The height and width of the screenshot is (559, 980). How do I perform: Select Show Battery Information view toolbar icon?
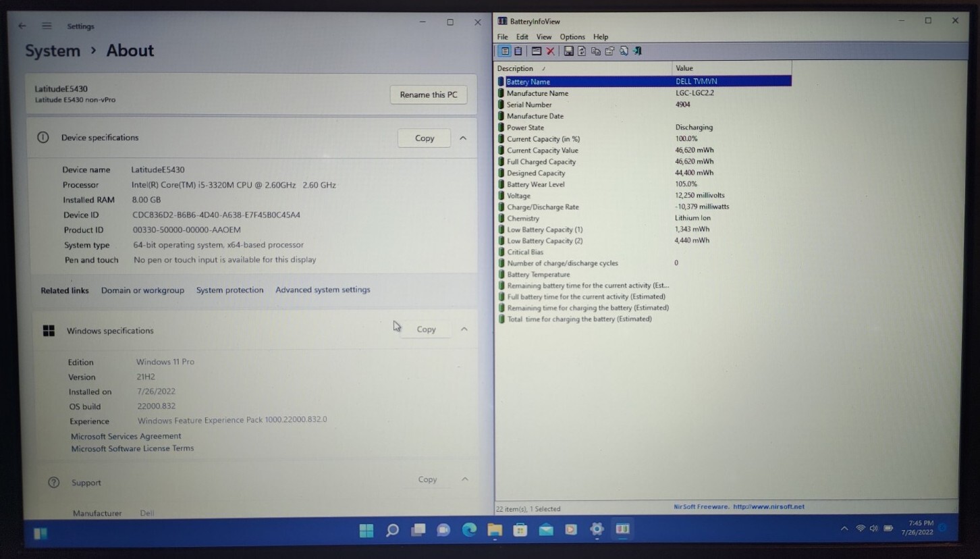[504, 51]
